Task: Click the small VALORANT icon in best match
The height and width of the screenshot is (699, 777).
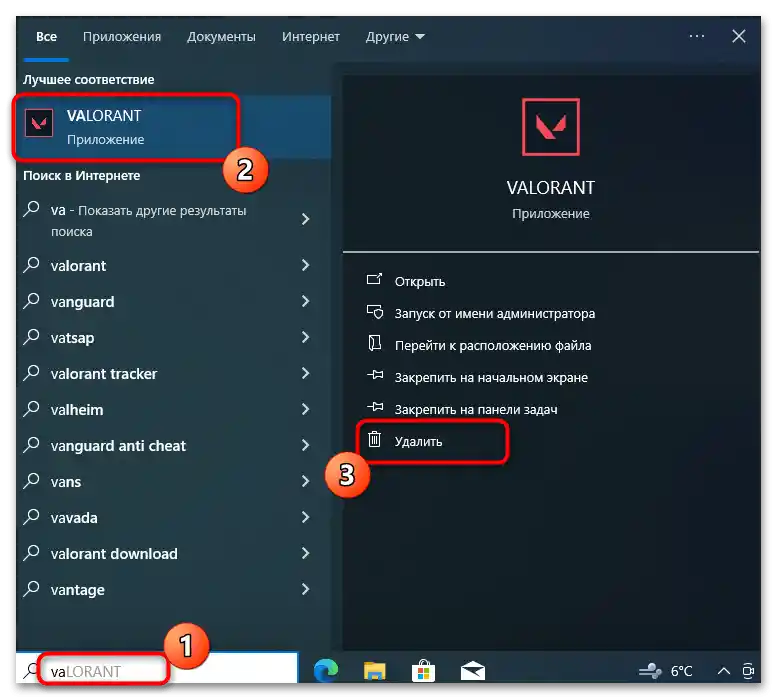Action: click(39, 122)
